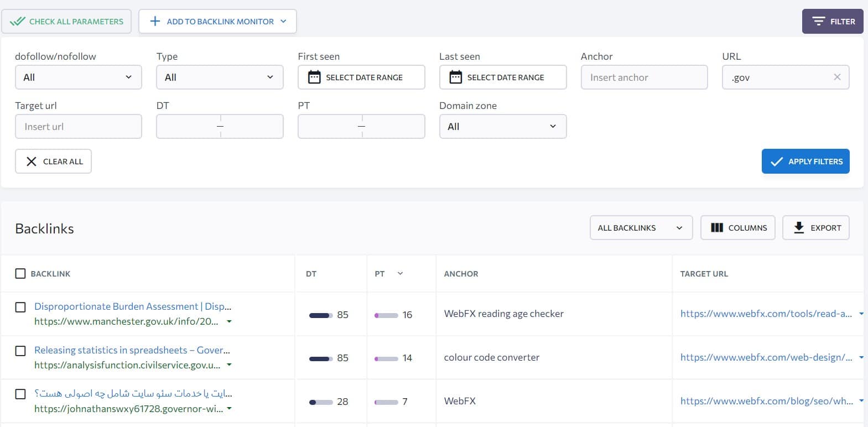This screenshot has width=868, height=427.
Task: Open target URL webfx.com/tools/read-a...
Action: [x=766, y=314]
